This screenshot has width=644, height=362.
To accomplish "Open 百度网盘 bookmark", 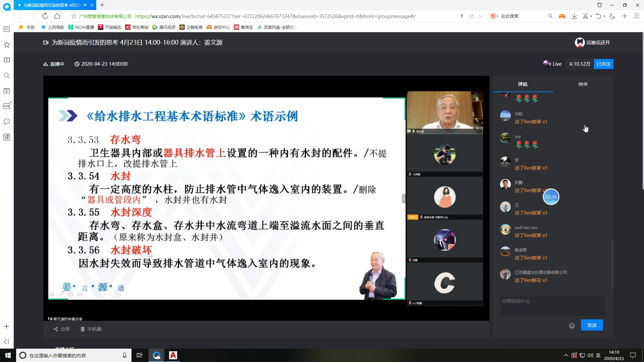I will tap(277, 27).
